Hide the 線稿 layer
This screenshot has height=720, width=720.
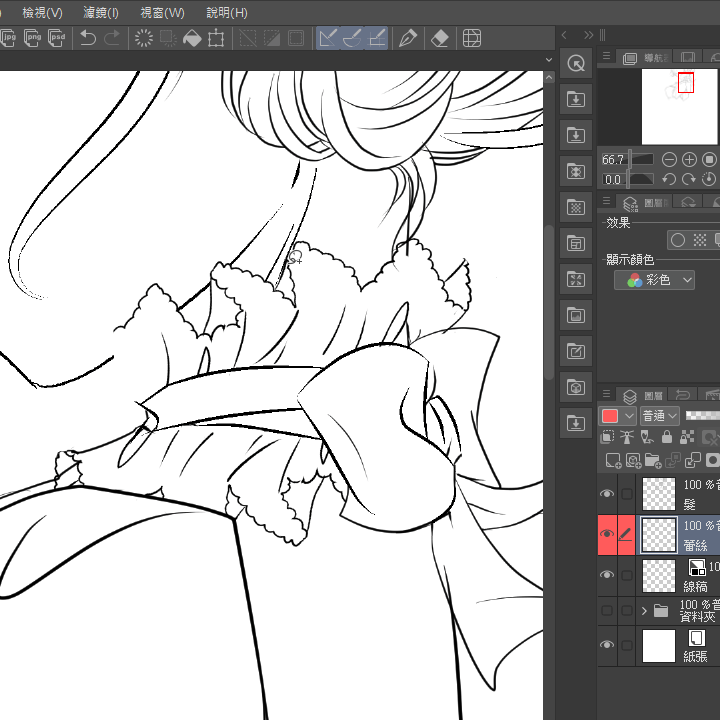[x=607, y=575]
